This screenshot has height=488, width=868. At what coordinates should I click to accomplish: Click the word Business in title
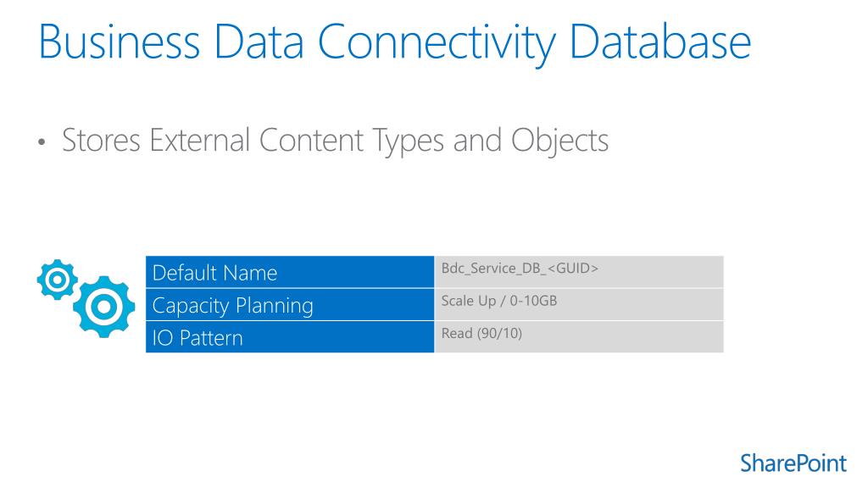(120, 42)
